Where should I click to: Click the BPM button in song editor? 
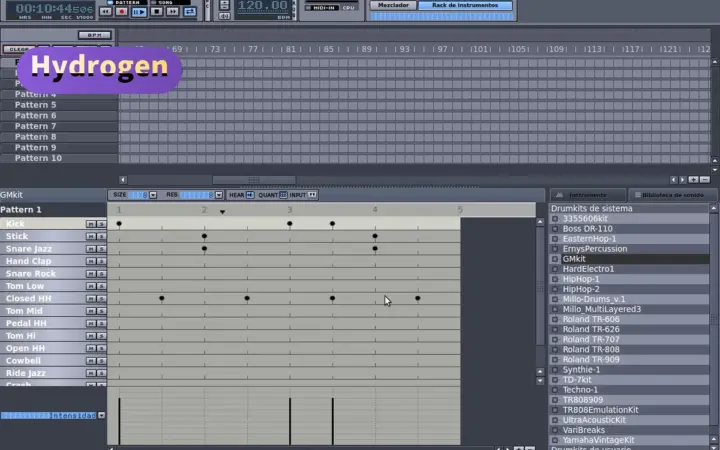pos(95,35)
